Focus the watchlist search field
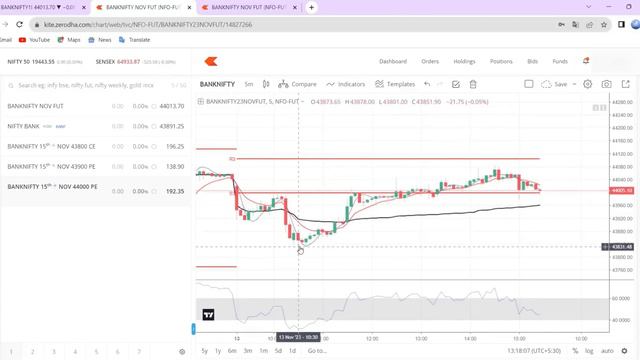The height and width of the screenshot is (360, 640). [x=95, y=85]
